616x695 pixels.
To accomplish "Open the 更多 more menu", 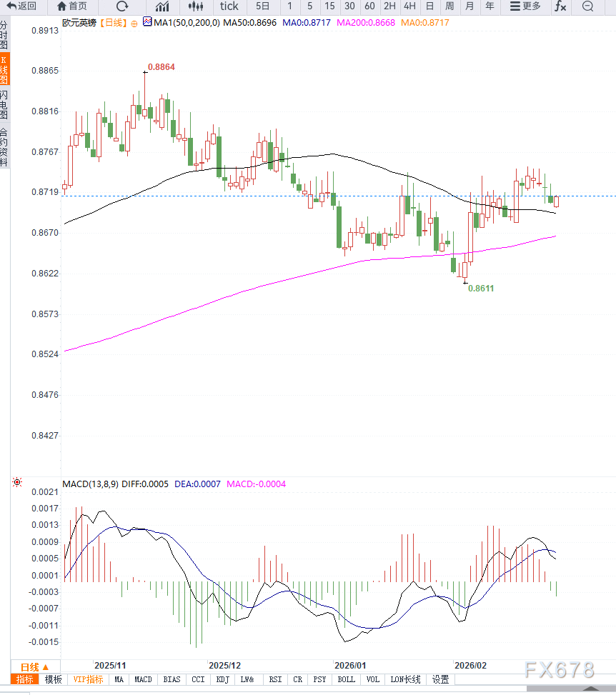I will 525,6.
